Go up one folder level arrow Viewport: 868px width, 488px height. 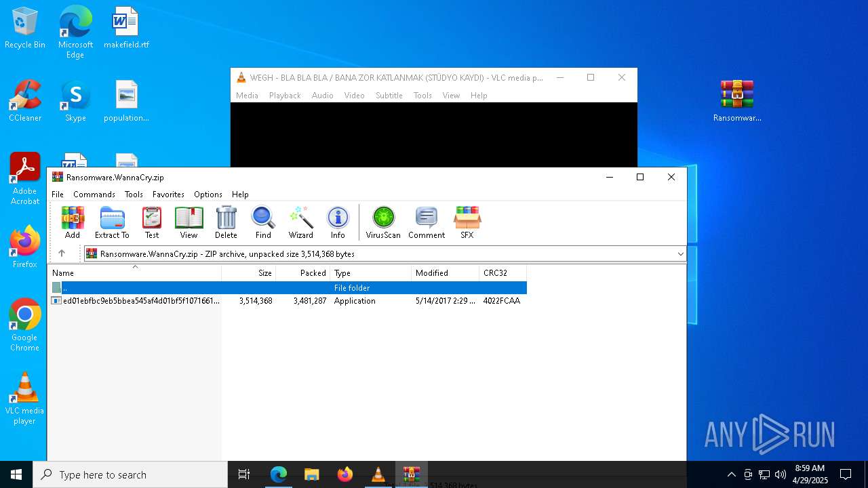[62, 253]
